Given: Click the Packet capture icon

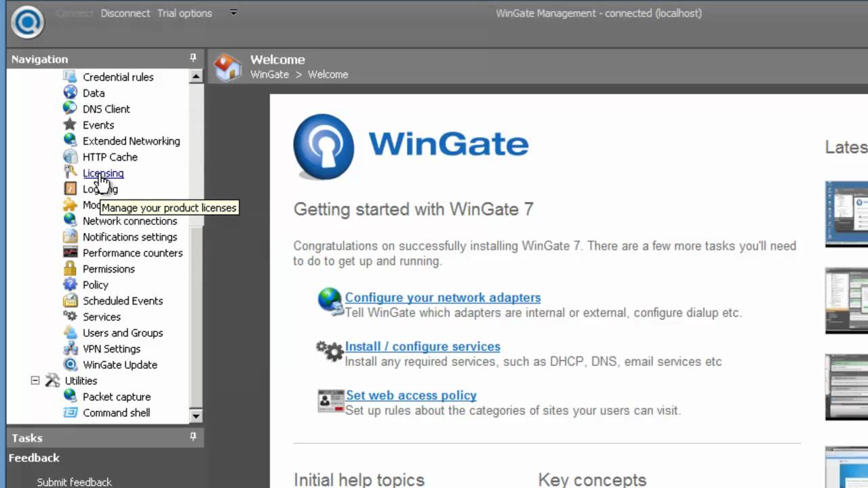Looking at the screenshot, I should pyautogui.click(x=70, y=396).
